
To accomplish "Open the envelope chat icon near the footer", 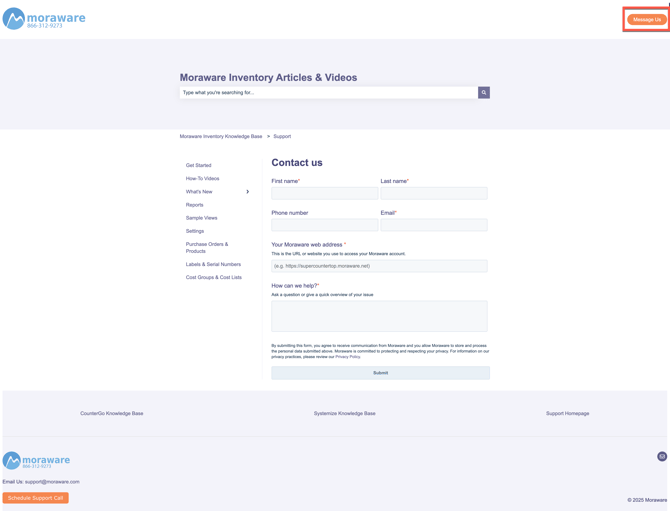I will 661,456.
